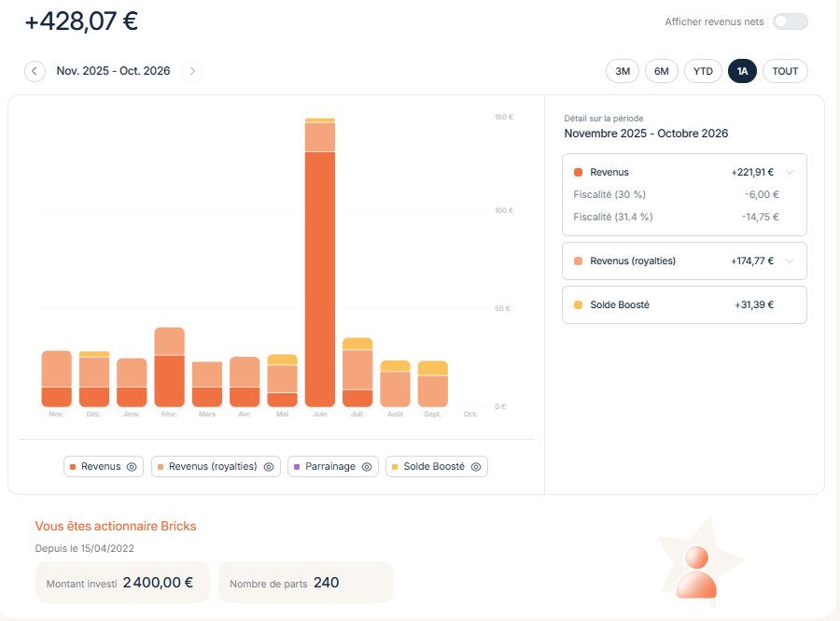
Task: Click the +31,39 € Solde Boosté amount
Action: tap(754, 304)
